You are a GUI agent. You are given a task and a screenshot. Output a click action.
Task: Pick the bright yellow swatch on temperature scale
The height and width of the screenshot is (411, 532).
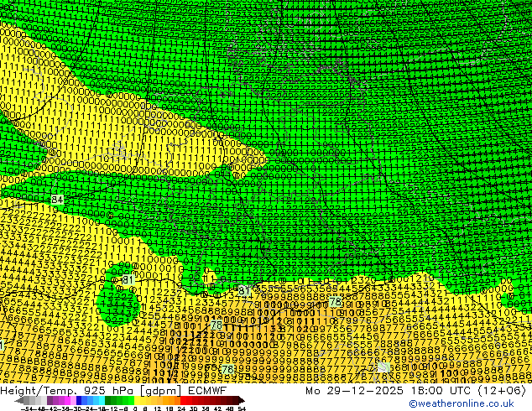point(137,401)
